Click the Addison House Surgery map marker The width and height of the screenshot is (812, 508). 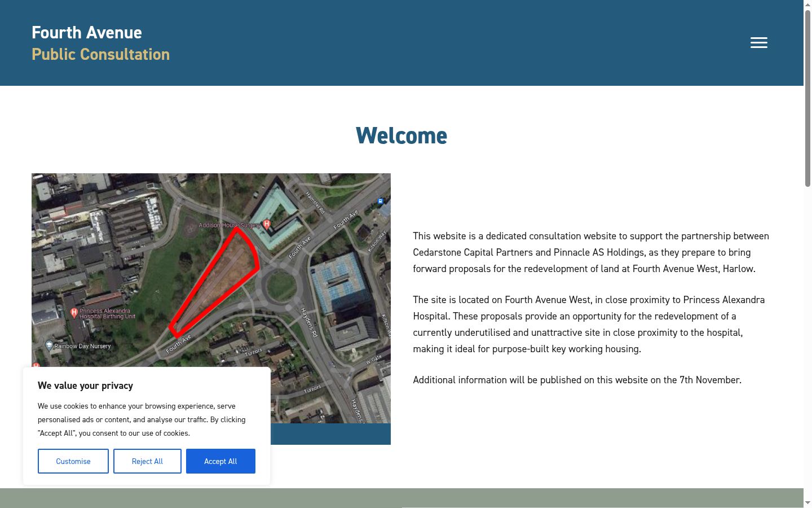pos(267,224)
